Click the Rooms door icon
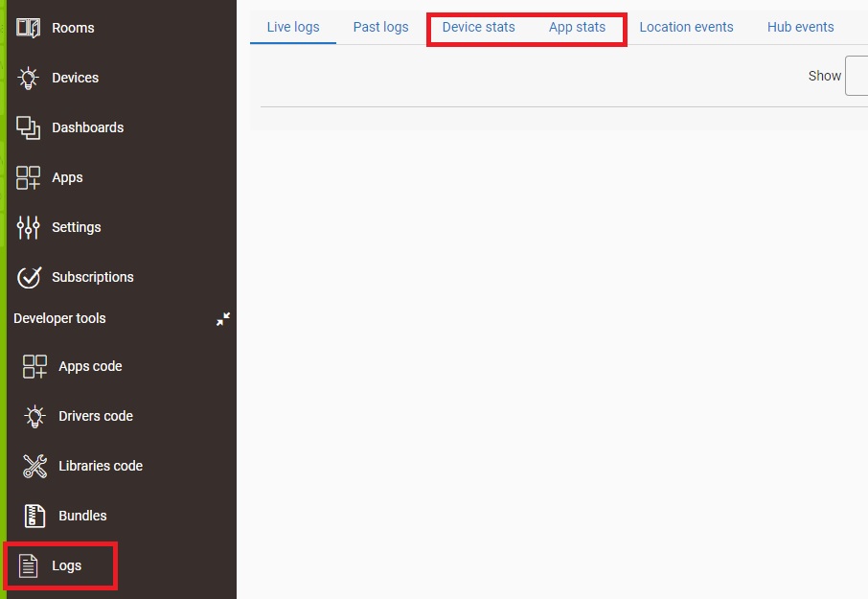The image size is (868, 599). (x=28, y=28)
